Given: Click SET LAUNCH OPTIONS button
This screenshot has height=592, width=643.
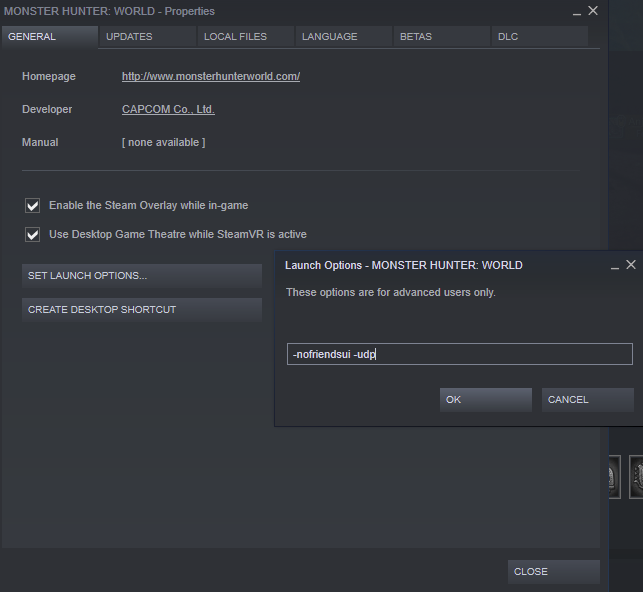Looking at the screenshot, I should (x=142, y=276).
